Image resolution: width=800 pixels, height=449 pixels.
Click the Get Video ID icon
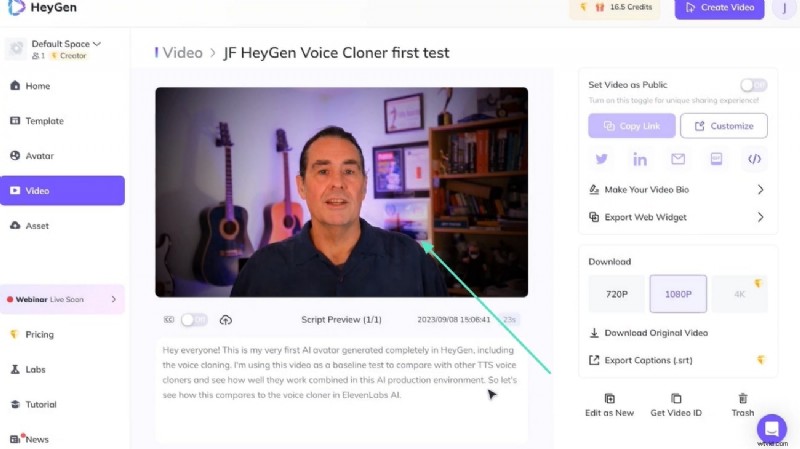click(x=676, y=398)
